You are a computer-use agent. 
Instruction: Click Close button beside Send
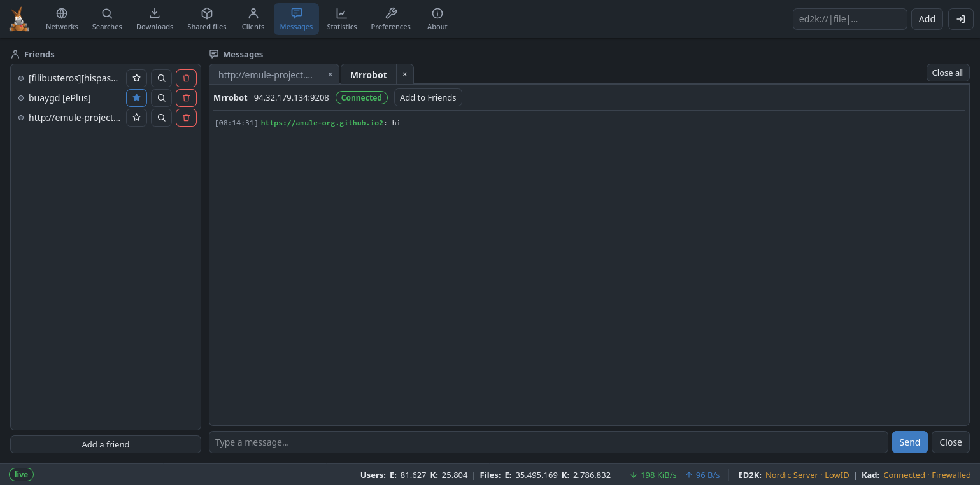click(x=950, y=442)
